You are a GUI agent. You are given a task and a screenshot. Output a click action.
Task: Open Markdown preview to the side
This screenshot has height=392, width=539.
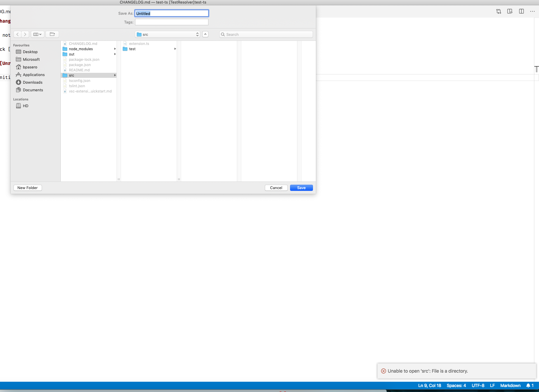tap(510, 11)
